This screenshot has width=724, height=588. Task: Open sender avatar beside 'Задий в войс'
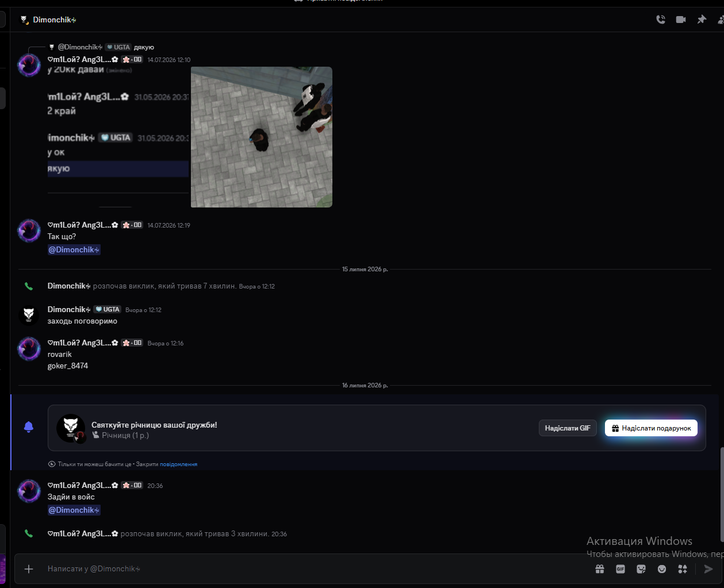(29, 491)
